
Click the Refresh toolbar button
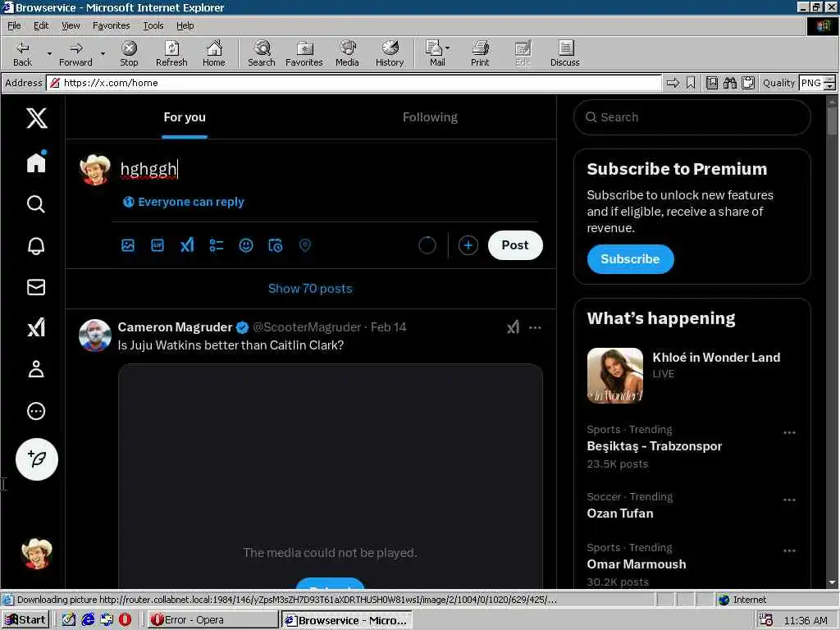tap(171, 53)
